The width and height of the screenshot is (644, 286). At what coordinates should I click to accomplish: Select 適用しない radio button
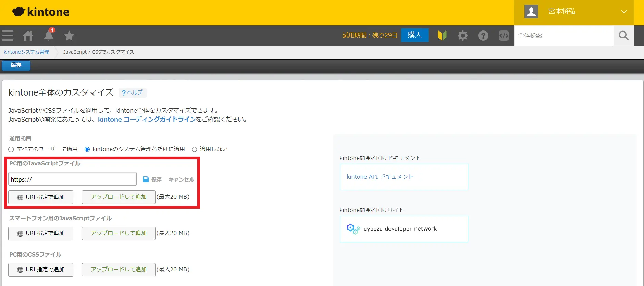[x=194, y=149]
